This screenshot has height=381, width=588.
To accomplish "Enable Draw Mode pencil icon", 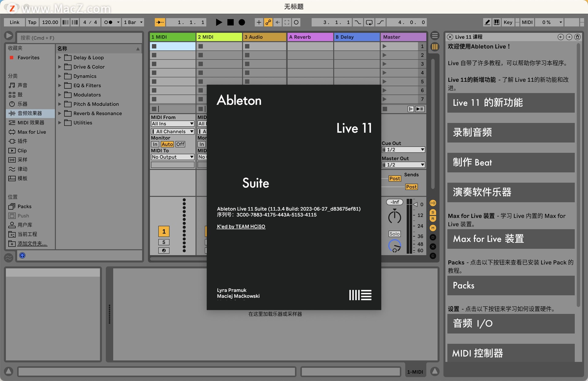I will pos(487,22).
